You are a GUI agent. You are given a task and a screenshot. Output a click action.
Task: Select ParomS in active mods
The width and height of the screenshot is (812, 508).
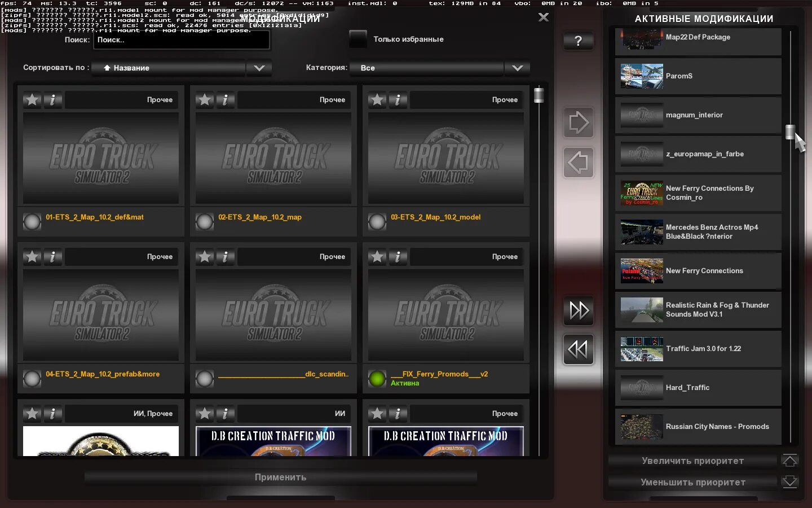pyautogui.click(x=698, y=76)
